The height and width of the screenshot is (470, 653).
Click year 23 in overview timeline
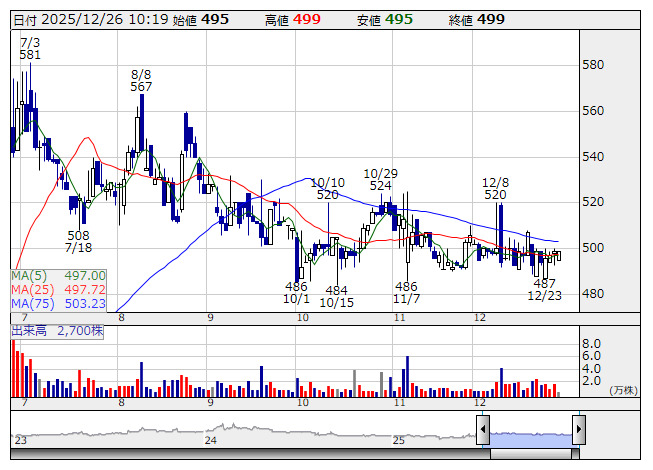click(x=20, y=440)
